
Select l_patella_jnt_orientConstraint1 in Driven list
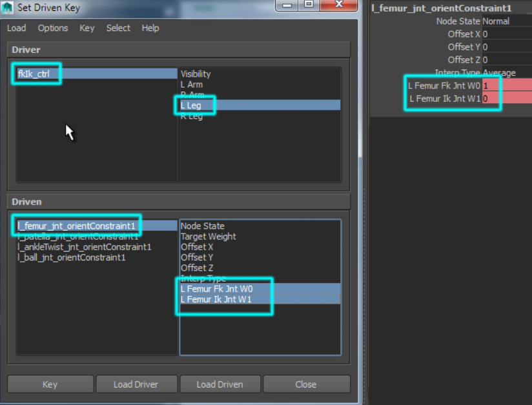point(97,236)
